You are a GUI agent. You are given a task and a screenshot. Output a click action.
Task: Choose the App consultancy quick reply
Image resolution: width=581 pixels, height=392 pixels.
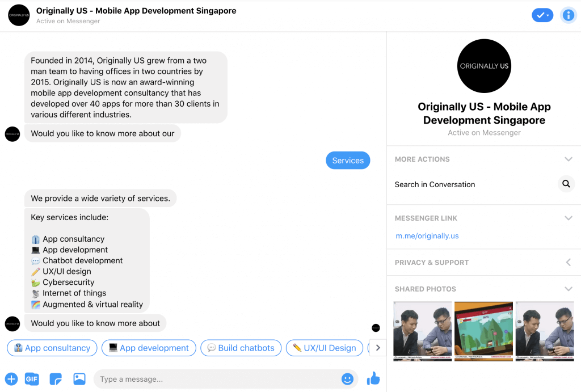pos(52,348)
